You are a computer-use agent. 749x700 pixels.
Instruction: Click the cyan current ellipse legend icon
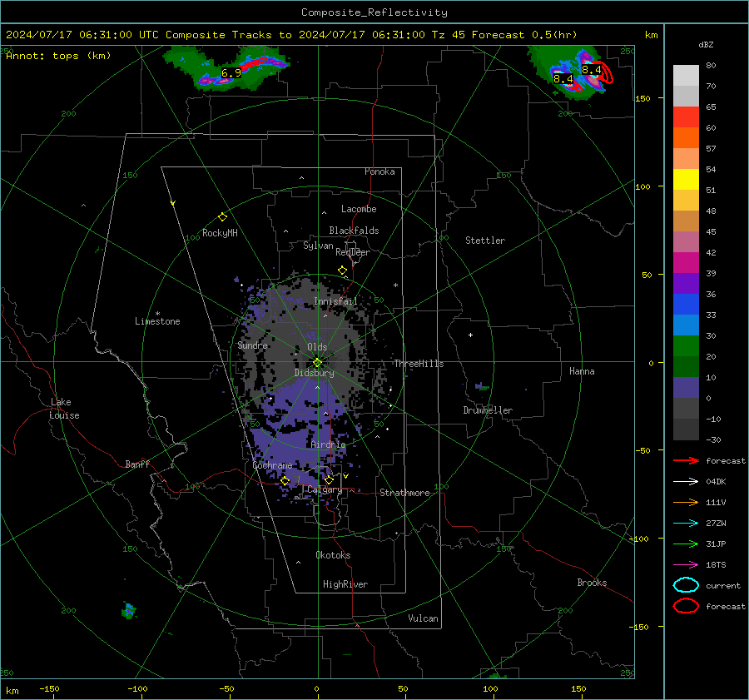686,585
